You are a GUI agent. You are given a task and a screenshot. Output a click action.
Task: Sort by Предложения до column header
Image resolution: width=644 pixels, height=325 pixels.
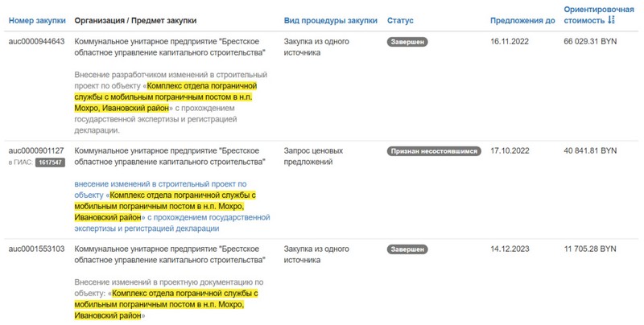[522, 19]
